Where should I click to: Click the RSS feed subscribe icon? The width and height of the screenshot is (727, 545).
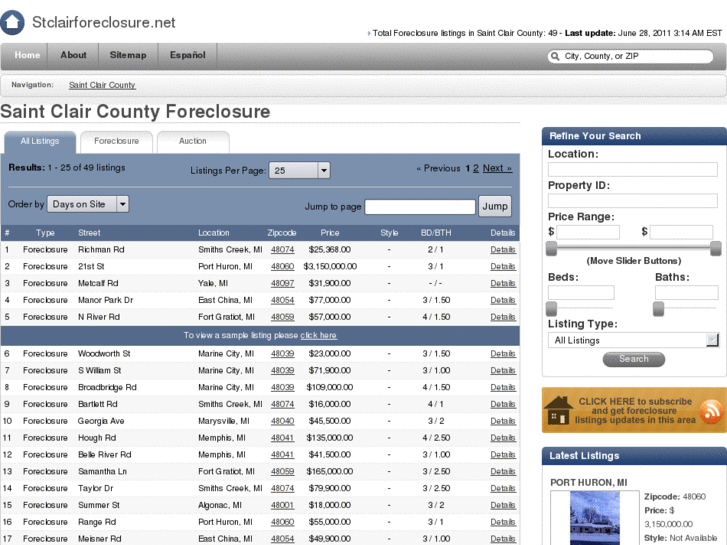pyautogui.click(x=710, y=411)
